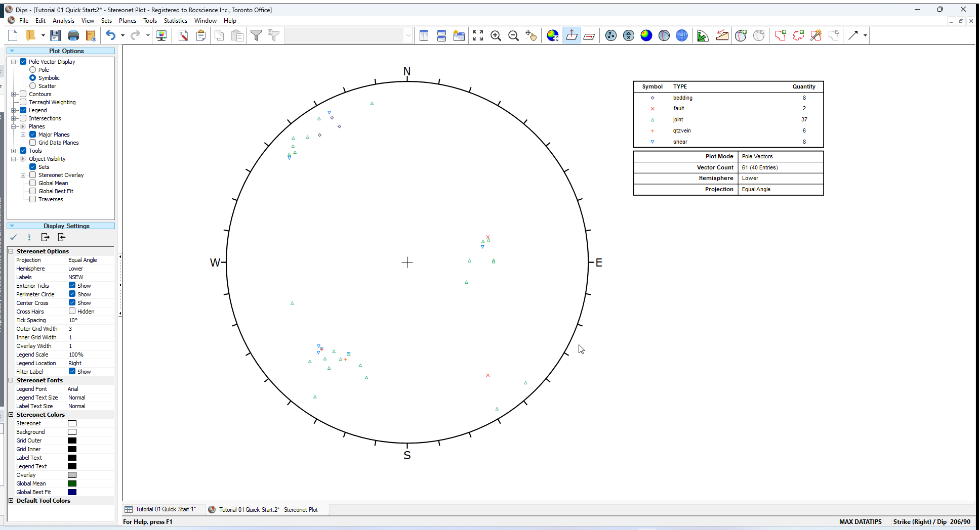980x530 pixels.
Task: Click the Print icon
Action: tap(74, 35)
